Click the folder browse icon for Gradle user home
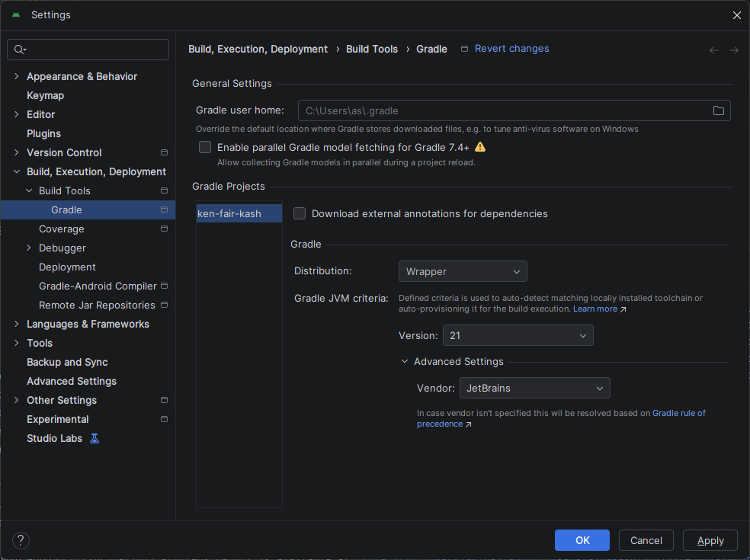The width and height of the screenshot is (750, 560). coord(718,110)
